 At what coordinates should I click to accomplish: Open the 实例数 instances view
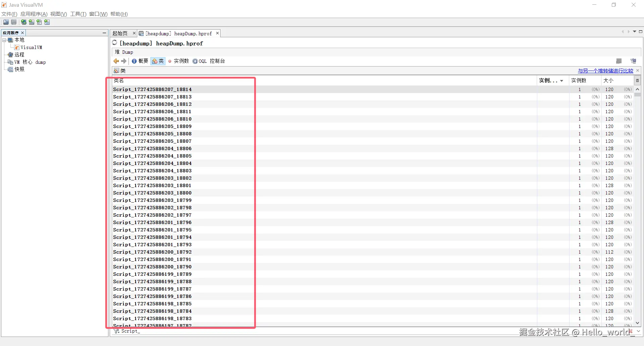[x=179, y=61]
